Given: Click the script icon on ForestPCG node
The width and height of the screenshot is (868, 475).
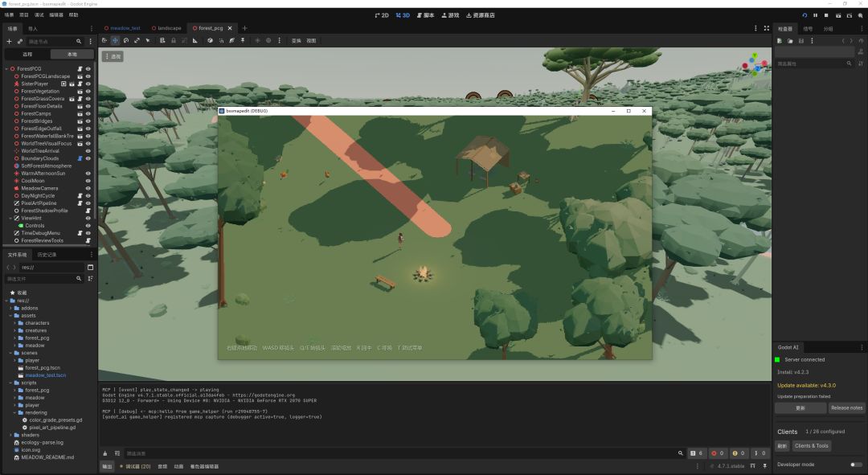Looking at the screenshot, I should [x=80, y=68].
